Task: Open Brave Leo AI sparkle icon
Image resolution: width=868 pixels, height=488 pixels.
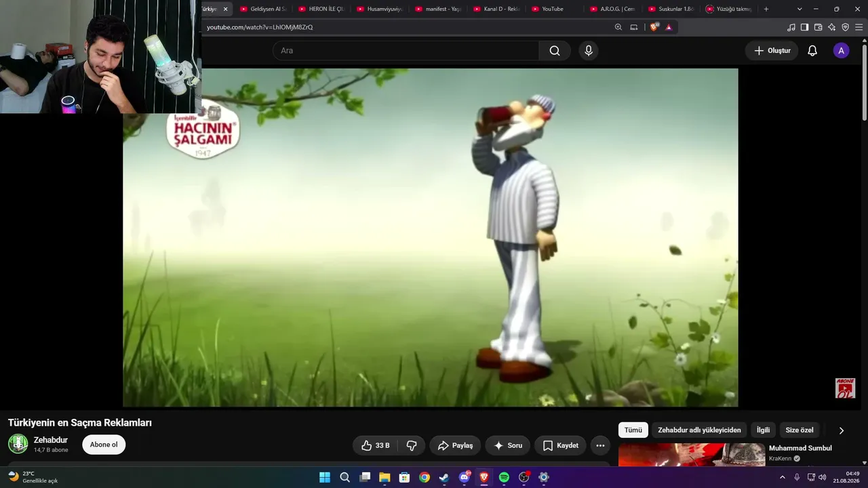Action: point(832,27)
